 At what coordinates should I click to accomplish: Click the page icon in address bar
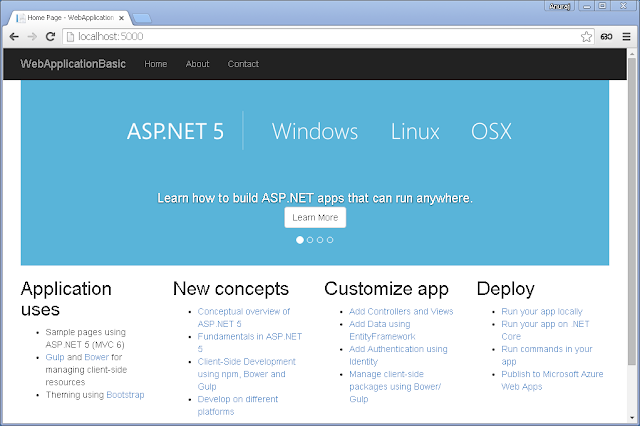tap(70, 37)
